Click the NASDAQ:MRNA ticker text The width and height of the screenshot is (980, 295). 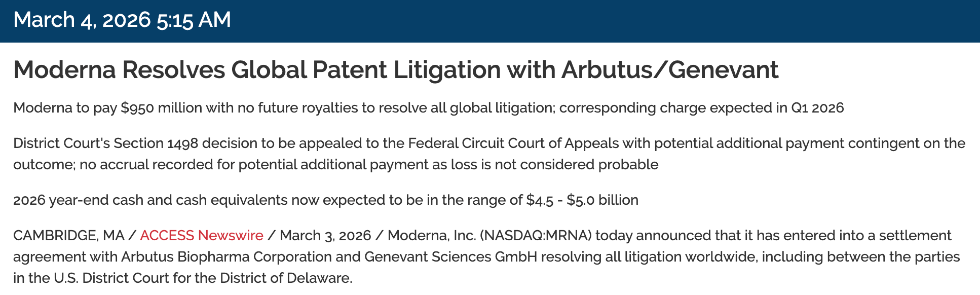click(x=536, y=236)
